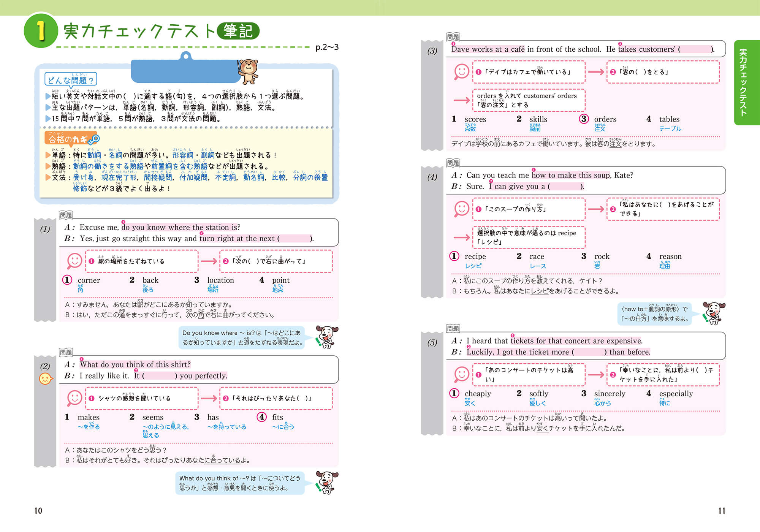760x532 pixels.
Task: Click the 問題 tag above question (4)
Action: 453,163
